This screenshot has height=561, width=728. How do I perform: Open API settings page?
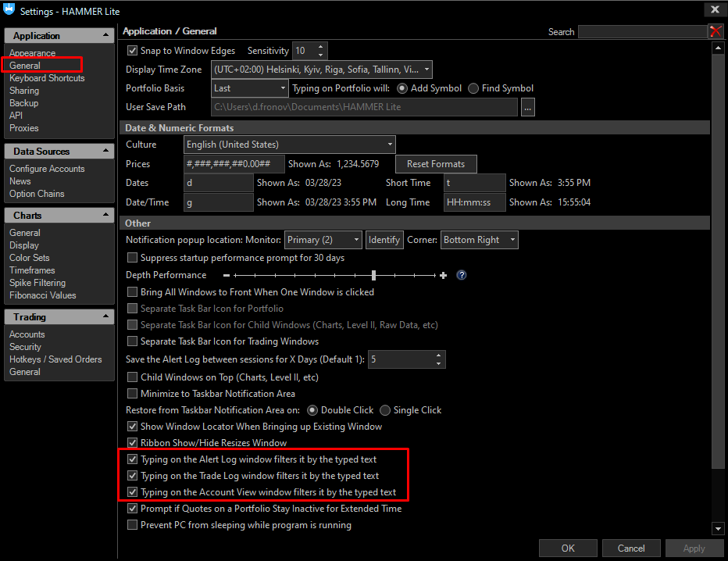point(16,116)
